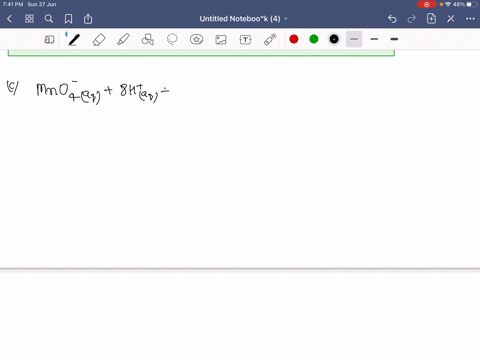Open the search magnifier icon
The height and width of the screenshot is (360, 480).
(x=49, y=19)
